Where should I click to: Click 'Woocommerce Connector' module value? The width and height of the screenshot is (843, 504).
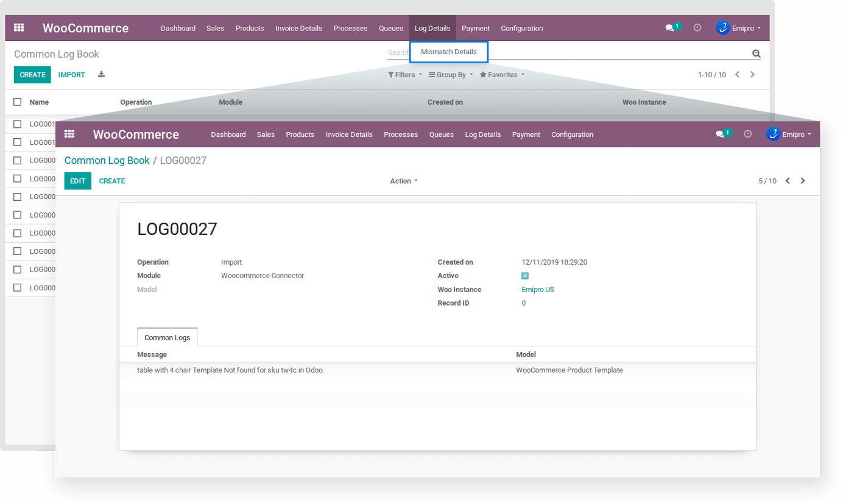[x=263, y=276]
